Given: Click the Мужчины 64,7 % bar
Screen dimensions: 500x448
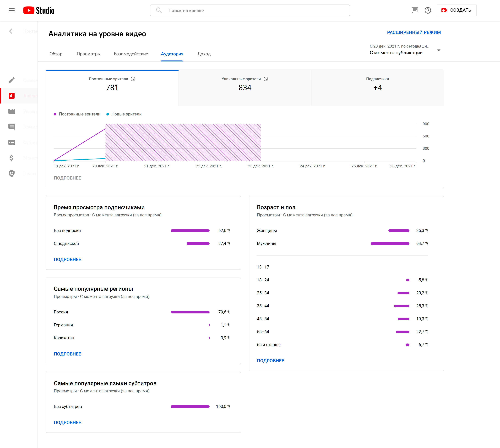Looking at the screenshot, I should [390, 244].
